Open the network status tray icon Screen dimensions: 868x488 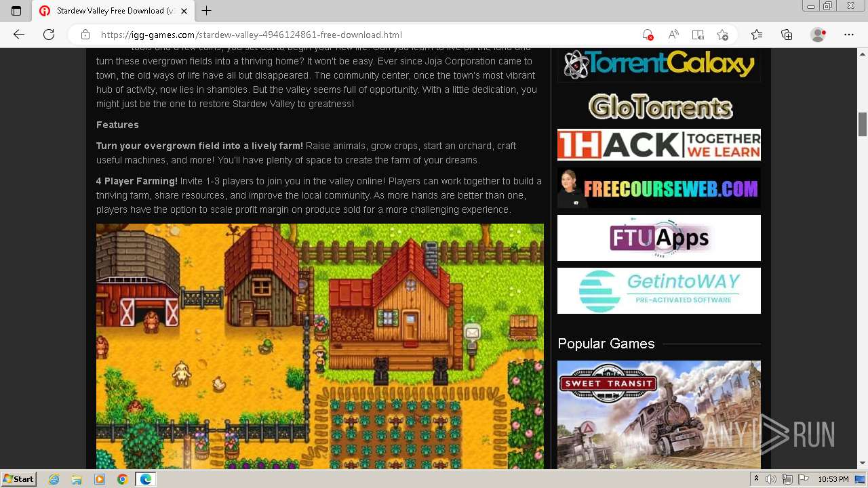[x=787, y=479]
